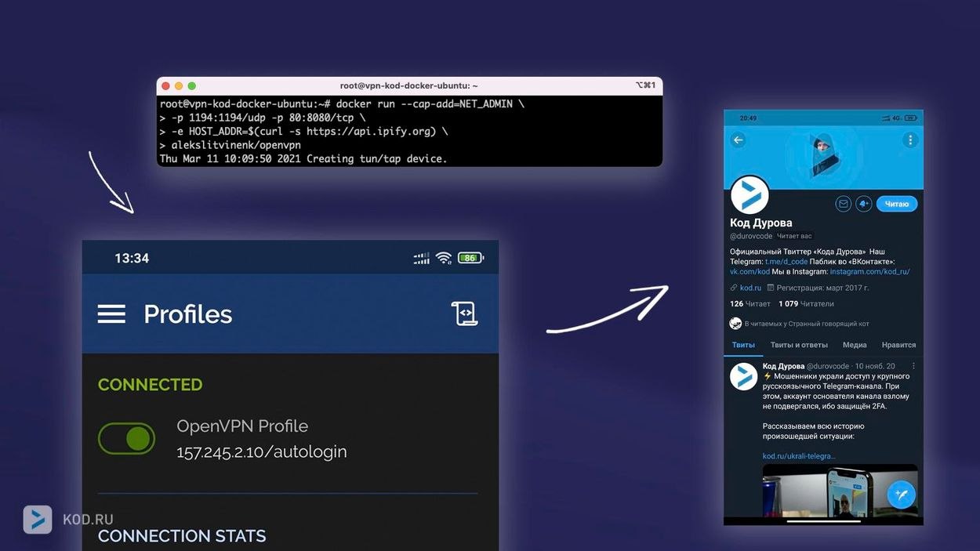
Task: Tap the cellular signal bars in OpenVPN status bar
Action: pos(422,258)
